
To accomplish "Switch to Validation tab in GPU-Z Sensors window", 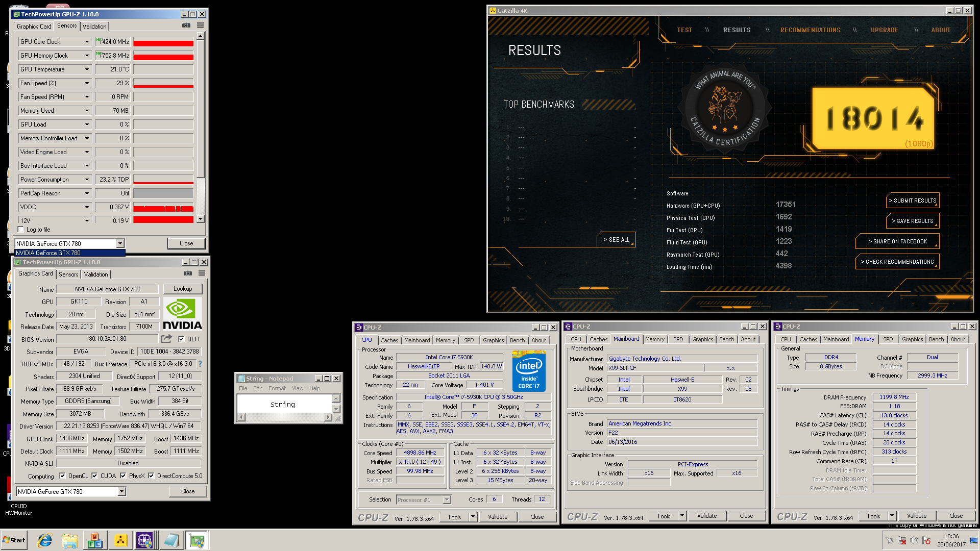I will click(x=94, y=26).
